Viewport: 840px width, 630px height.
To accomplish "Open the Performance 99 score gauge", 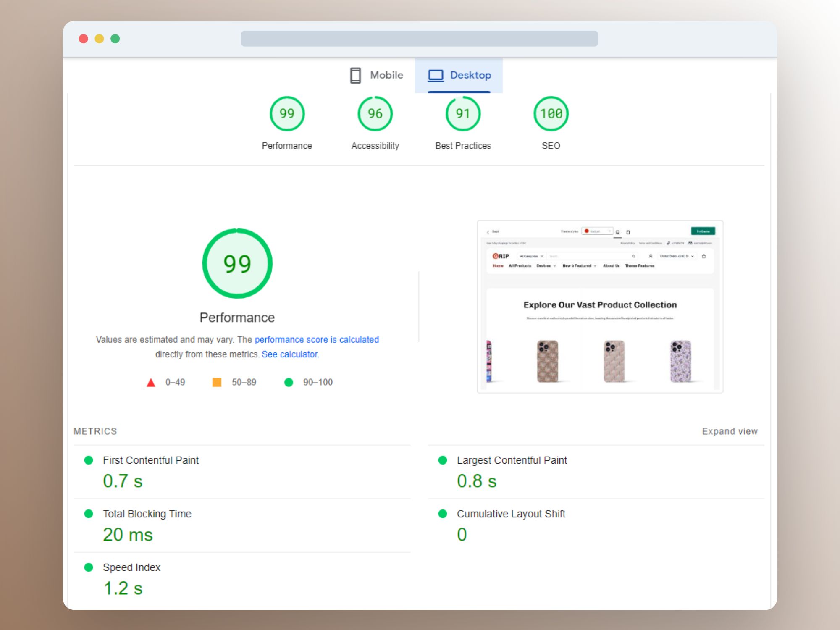I will click(287, 114).
